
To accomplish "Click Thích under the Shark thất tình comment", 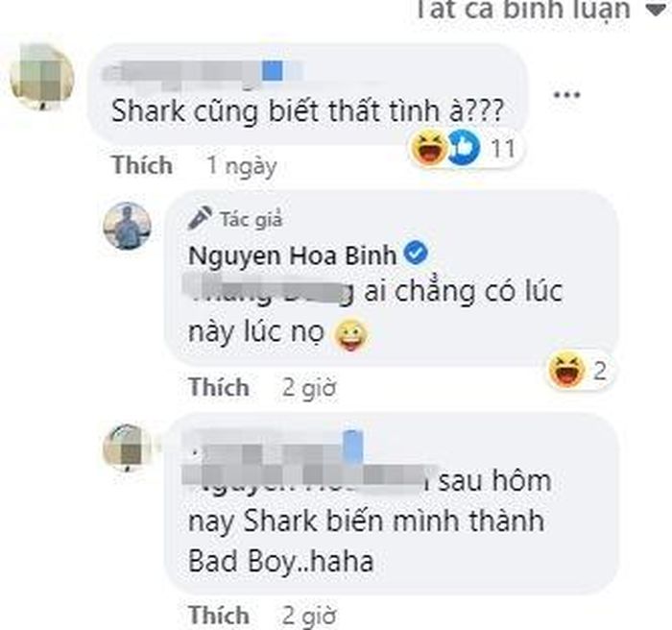I will 143,165.
